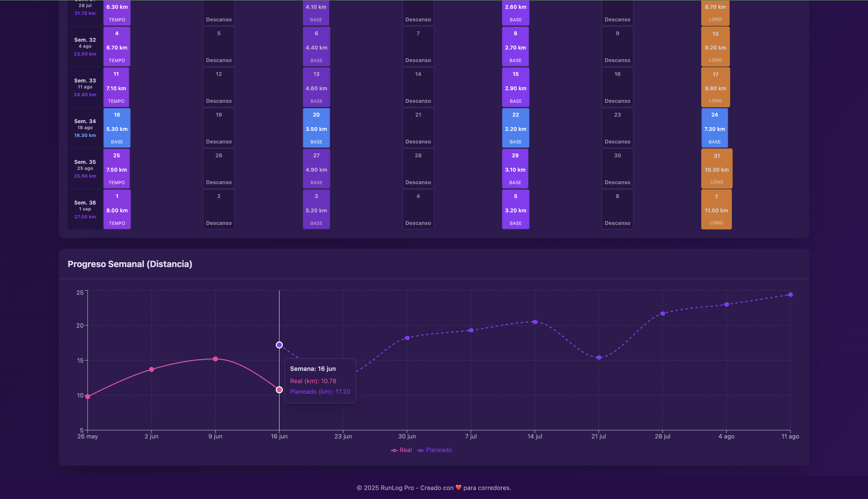Click the Real data point at 2 jun
This screenshot has width=868, height=499.
151,369
